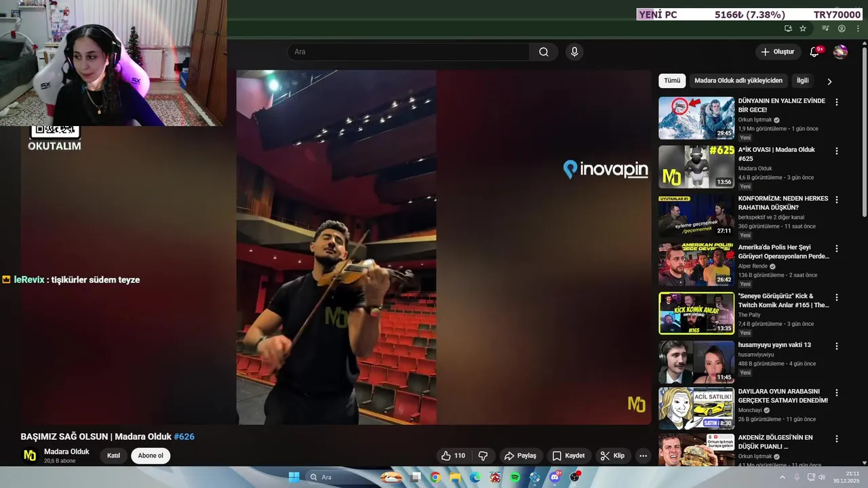Click the Katıl join button
This screenshot has height=488, width=868.
pos(113,455)
